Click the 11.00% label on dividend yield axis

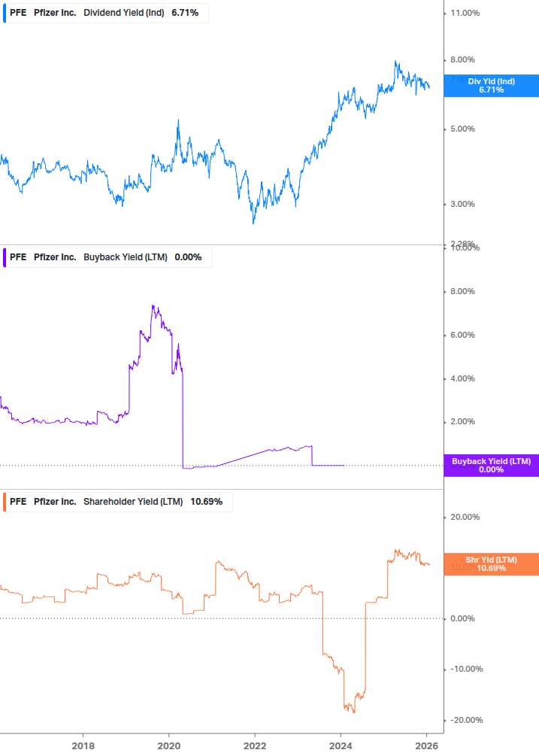[x=462, y=13]
